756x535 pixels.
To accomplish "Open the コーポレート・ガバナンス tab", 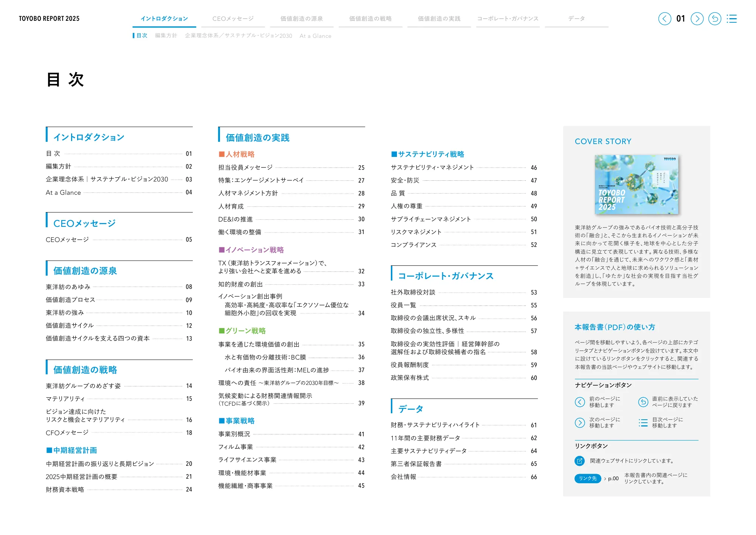I will pyautogui.click(x=508, y=18).
